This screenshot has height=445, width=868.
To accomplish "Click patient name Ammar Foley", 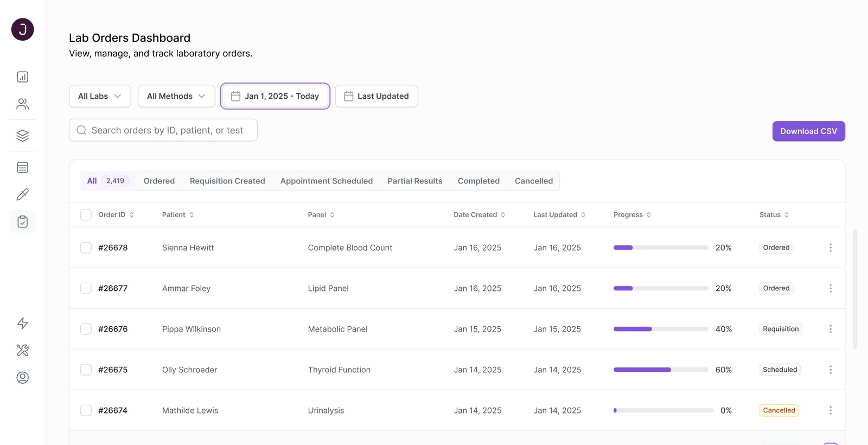I will point(186,288).
